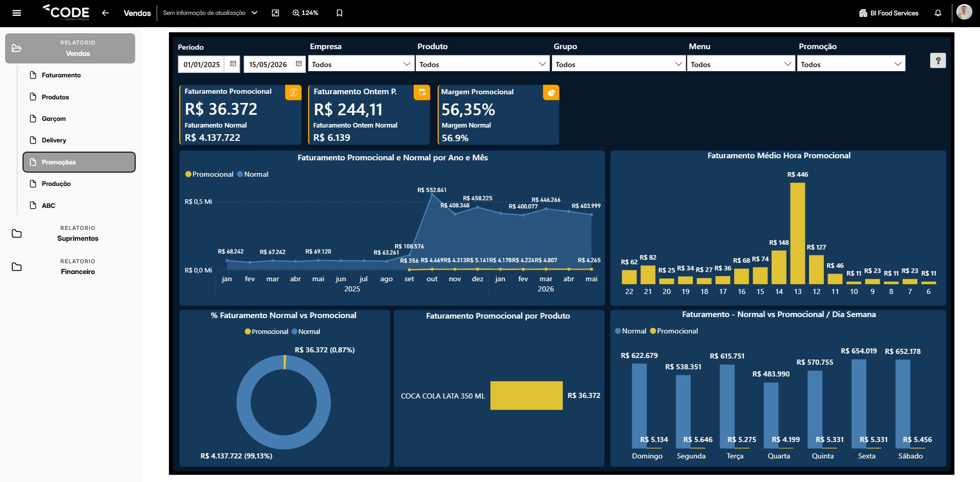Open the Garçom page
The image size is (980, 482).
(79, 118)
